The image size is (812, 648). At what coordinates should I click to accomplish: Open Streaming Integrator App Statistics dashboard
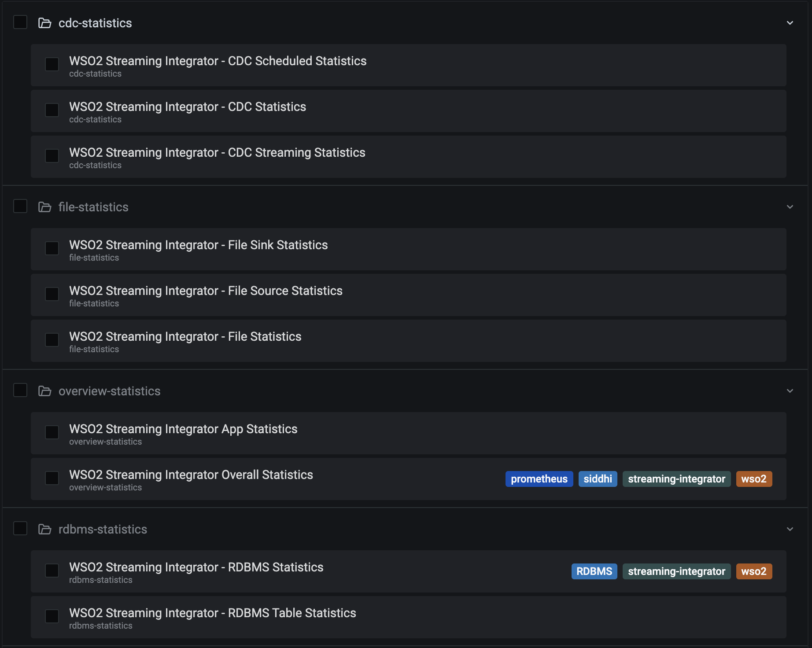click(x=183, y=429)
